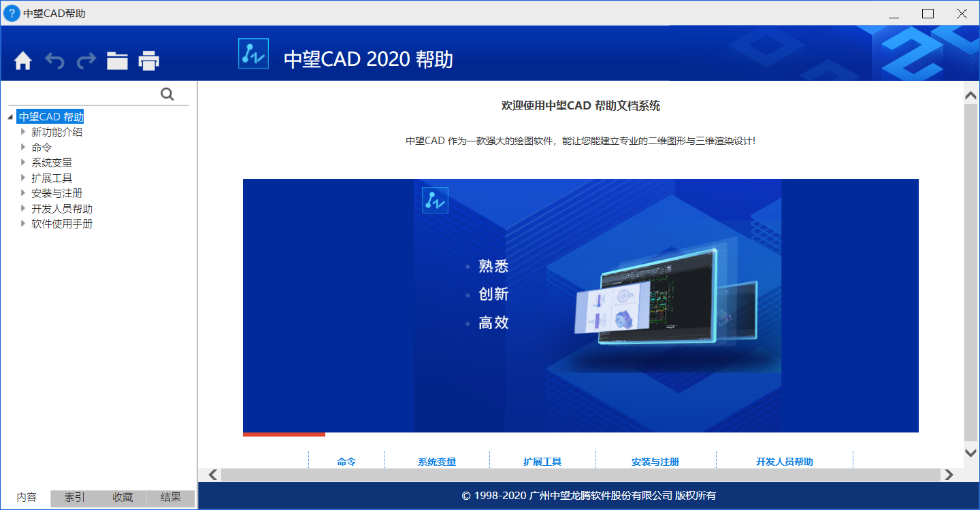This screenshot has width=980, height=510.
Task: Expand the 新功能介绍 tree node
Action: coord(24,131)
